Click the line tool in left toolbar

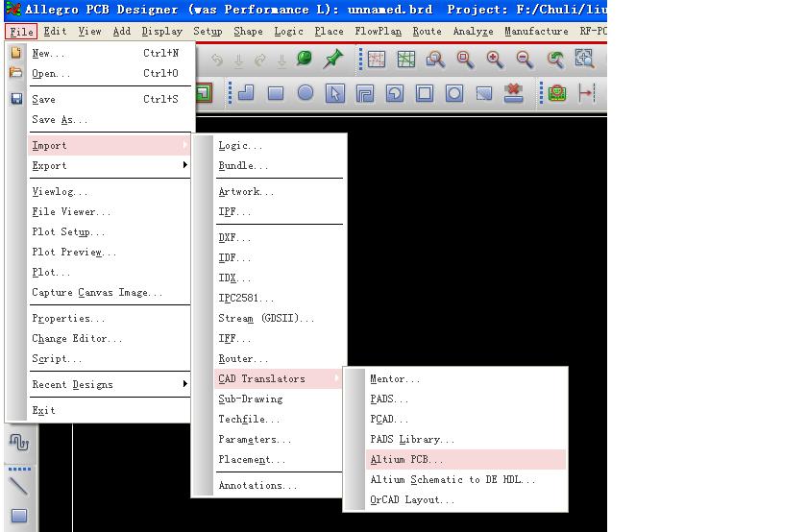click(x=19, y=485)
